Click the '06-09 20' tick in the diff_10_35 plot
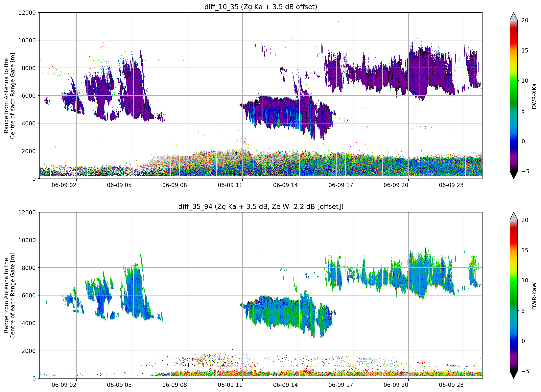The width and height of the screenshot is (541, 392). tap(396, 185)
